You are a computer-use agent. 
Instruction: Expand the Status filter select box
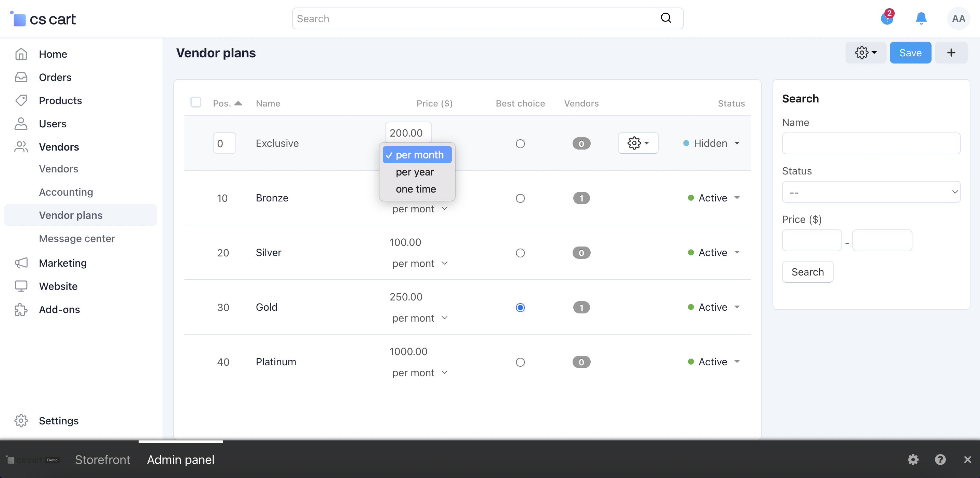click(x=871, y=192)
